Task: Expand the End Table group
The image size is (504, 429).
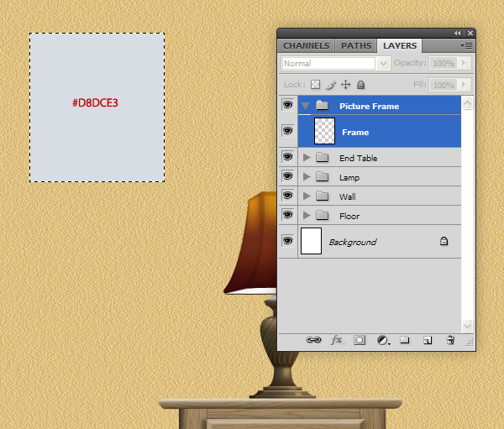Action: (x=307, y=158)
